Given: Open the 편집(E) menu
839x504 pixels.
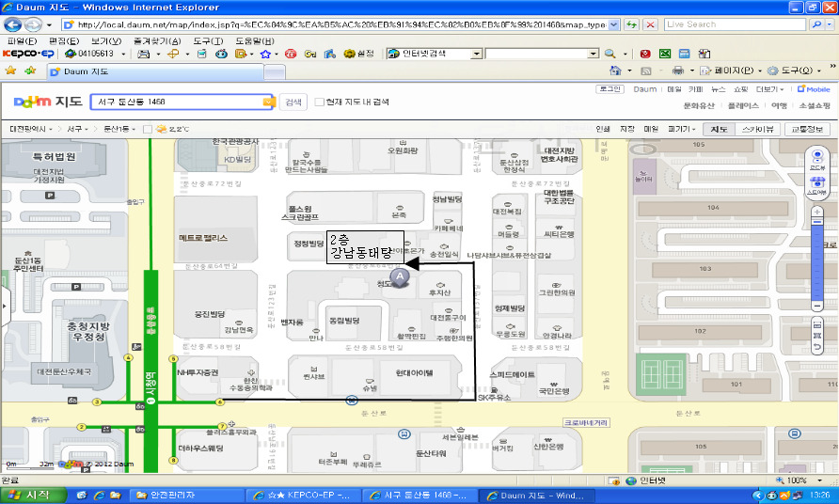Looking at the screenshot, I should click(64, 40).
